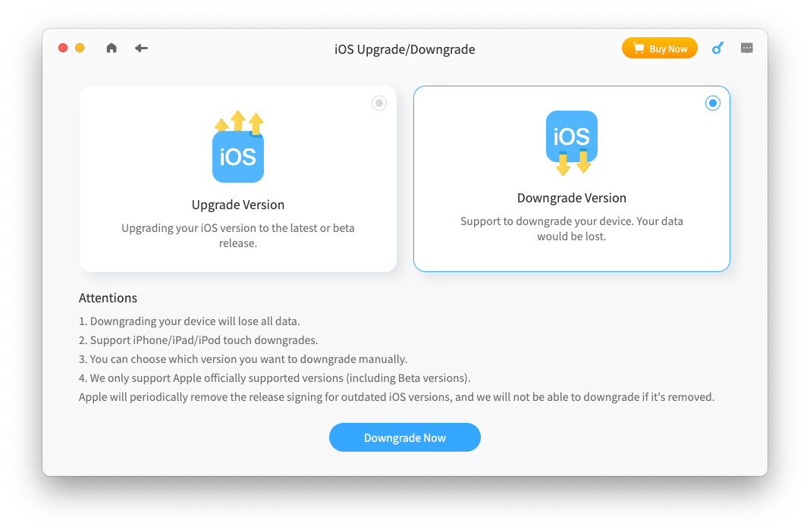The width and height of the screenshot is (810, 532).
Task: Minimize window using the yellow button
Action: (80, 49)
